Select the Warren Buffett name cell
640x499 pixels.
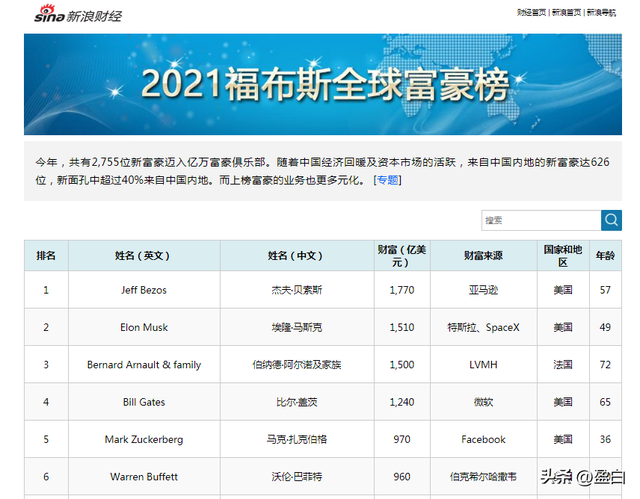144,477
